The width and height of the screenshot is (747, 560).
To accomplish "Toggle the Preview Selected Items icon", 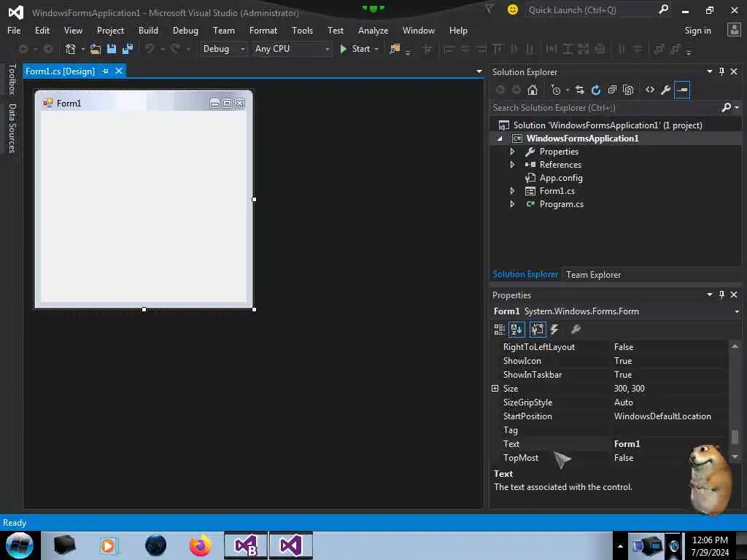I will [682, 90].
